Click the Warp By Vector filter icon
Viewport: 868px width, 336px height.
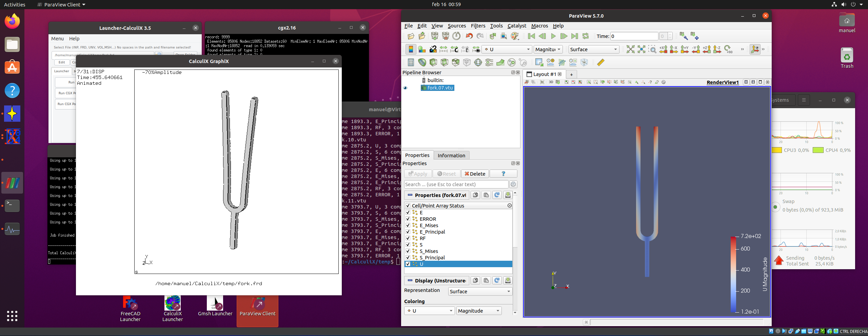coord(500,62)
